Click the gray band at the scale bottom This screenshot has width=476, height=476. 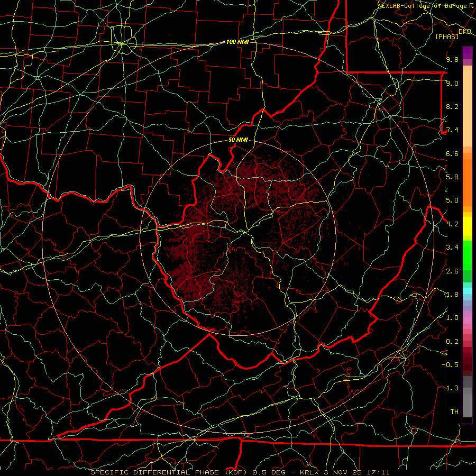click(467, 405)
